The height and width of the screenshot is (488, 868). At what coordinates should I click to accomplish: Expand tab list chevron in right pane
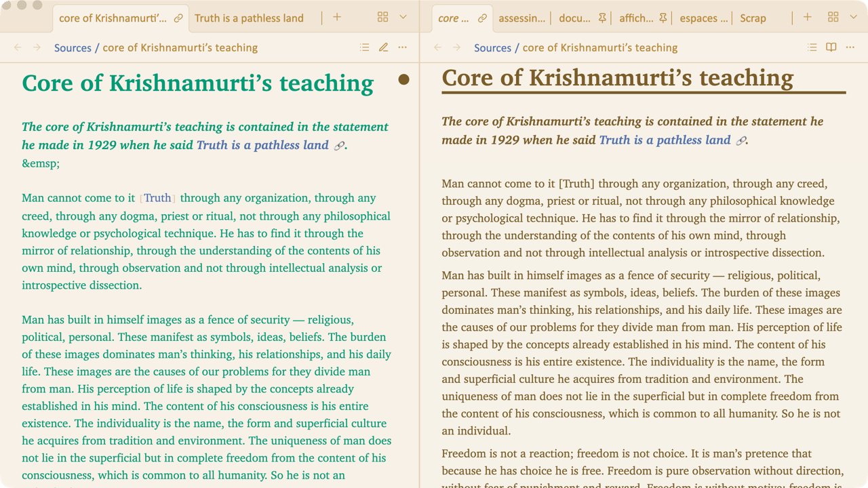[854, 17]
